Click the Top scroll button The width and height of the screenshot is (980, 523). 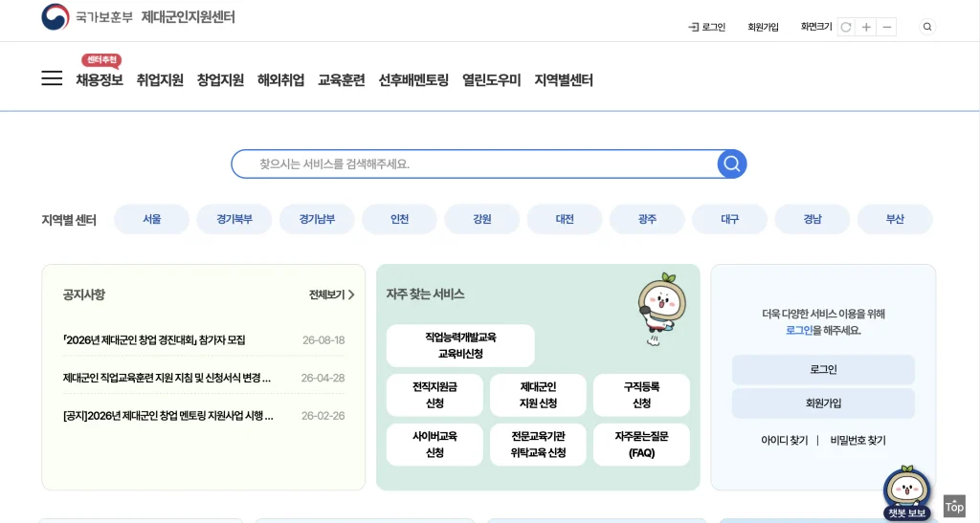coord(954,506)
